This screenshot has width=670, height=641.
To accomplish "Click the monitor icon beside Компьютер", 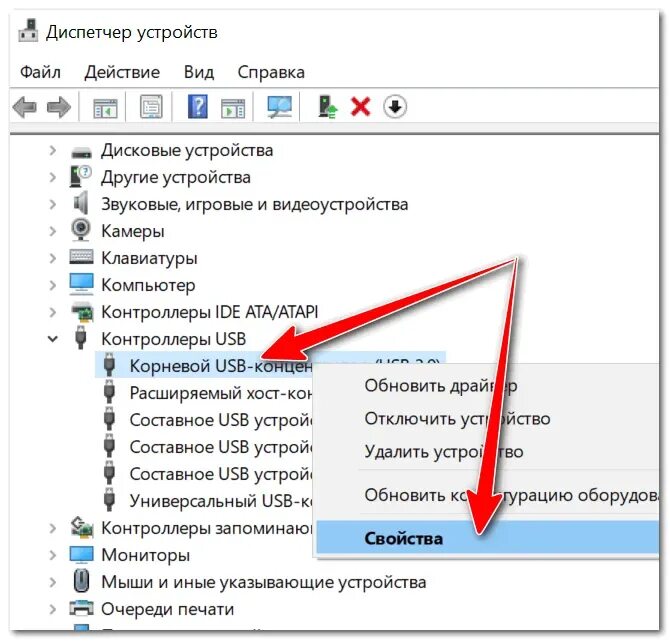I will tap(81, 284).
